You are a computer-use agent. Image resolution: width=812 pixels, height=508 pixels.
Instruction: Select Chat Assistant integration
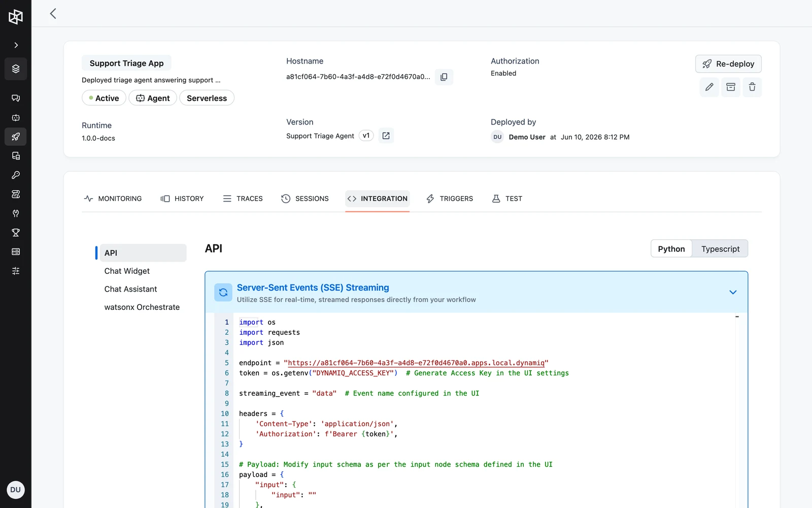(x=130, y=289)
